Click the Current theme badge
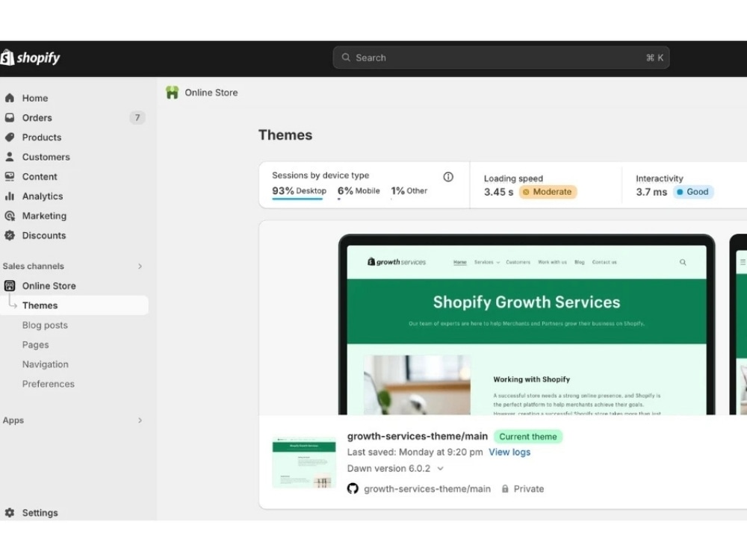Image resolution: width=747 pixels, height=560 pixels. click(x=528, y=437)
